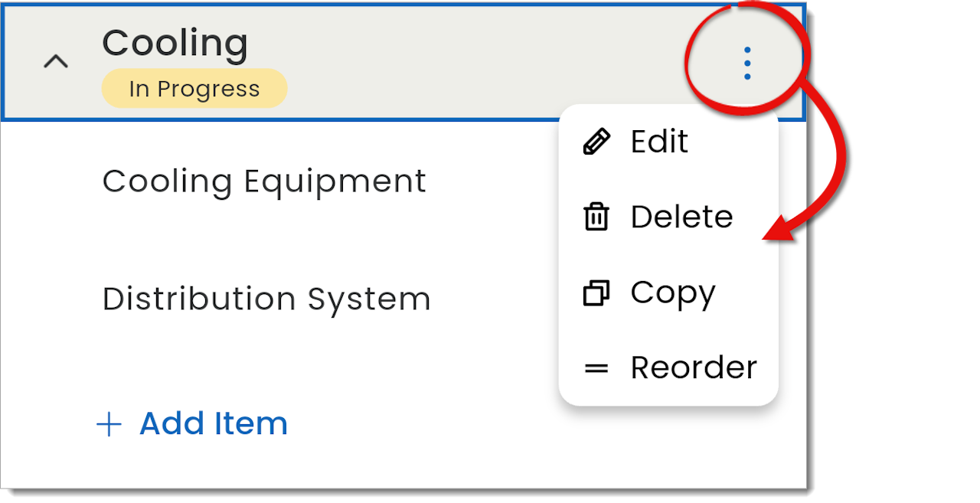The width and height of the screenshot is (980, 503).
Task: Click the Add Item link text
Action: point(213,424)
